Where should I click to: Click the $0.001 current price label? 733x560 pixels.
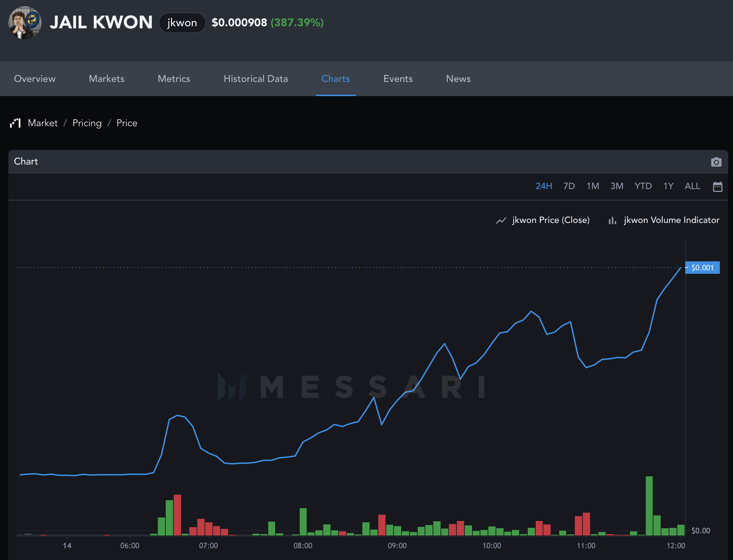pyautogui.click(x=702, y=267)
